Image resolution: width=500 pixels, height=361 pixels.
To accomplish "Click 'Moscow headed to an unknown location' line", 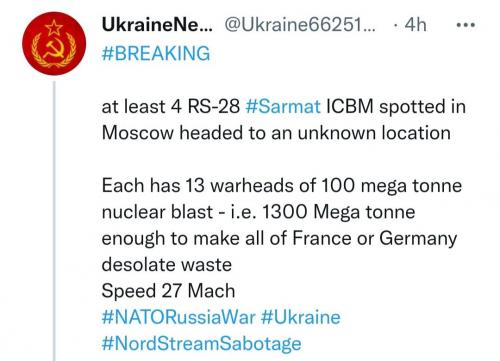I will [x=276, y=133].
